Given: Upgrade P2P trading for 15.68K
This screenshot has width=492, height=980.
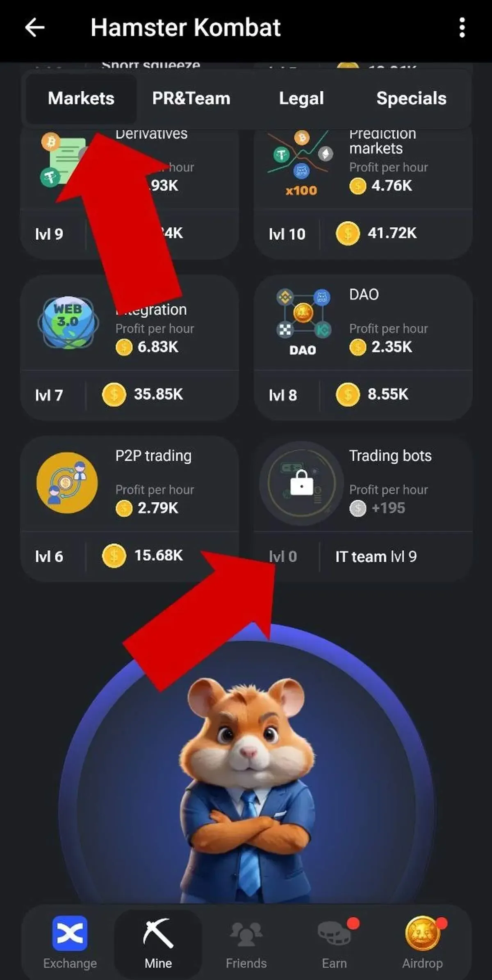Looking at the screenshot, I should (142, 556).
